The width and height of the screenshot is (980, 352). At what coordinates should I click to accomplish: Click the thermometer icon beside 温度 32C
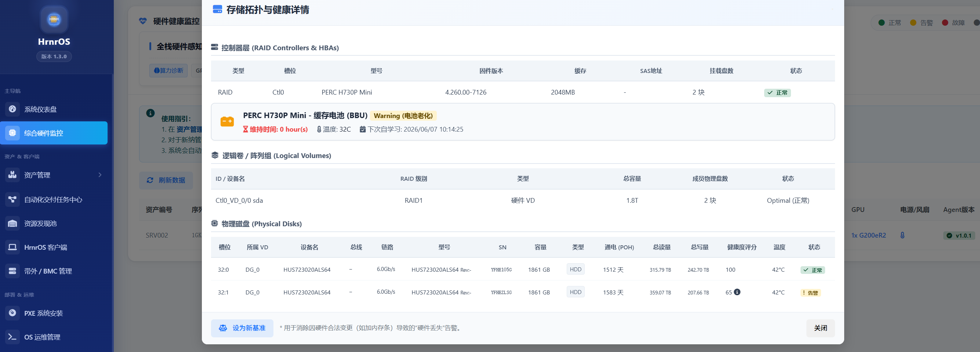pyautogui.click(x=319, y=129)
